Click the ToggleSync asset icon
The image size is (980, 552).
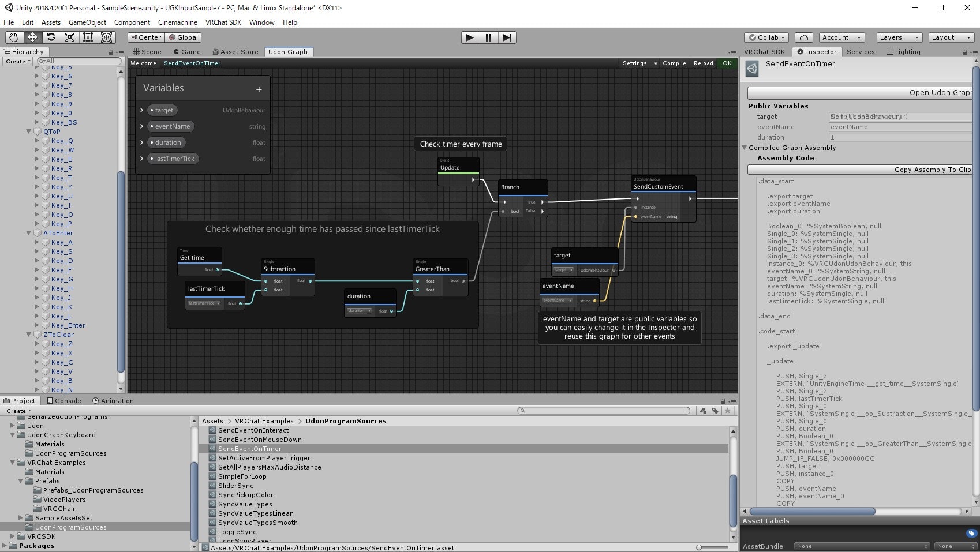coord(212,532)
